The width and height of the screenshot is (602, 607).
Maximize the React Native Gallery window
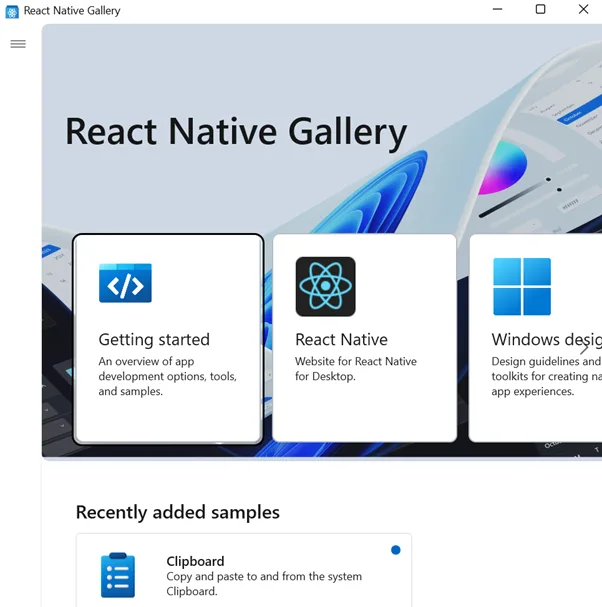pyautogui.click(x=540, y=9)
